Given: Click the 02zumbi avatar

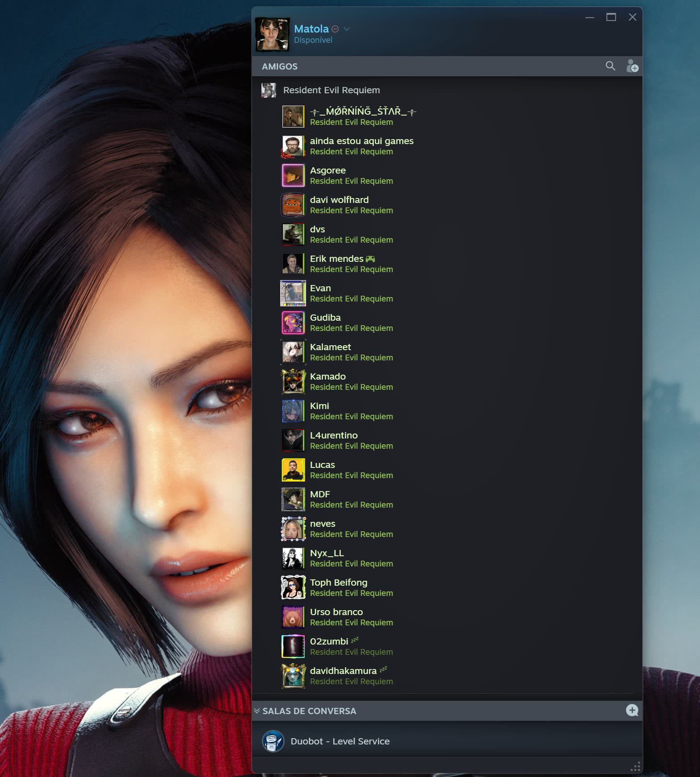Looking at the screenshot, I should pos(293,646).
